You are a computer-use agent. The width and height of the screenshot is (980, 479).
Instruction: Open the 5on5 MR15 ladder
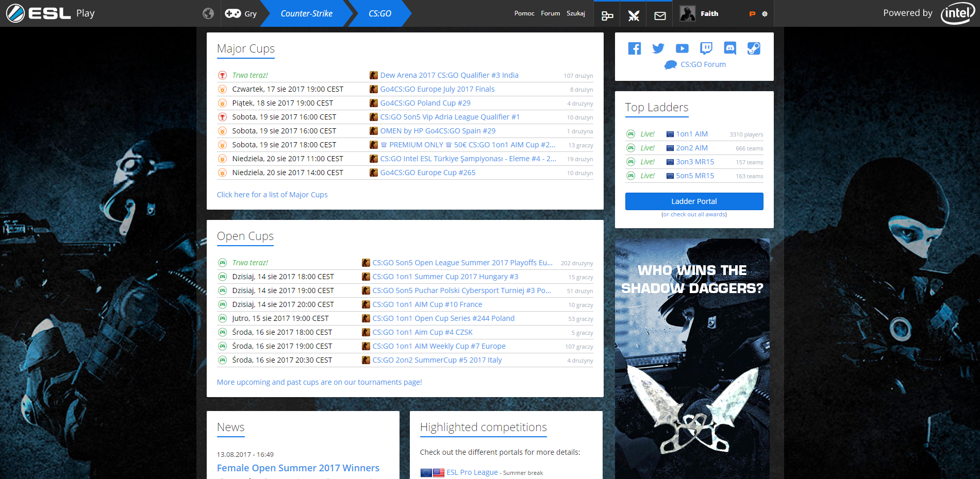tap(695, 176)
